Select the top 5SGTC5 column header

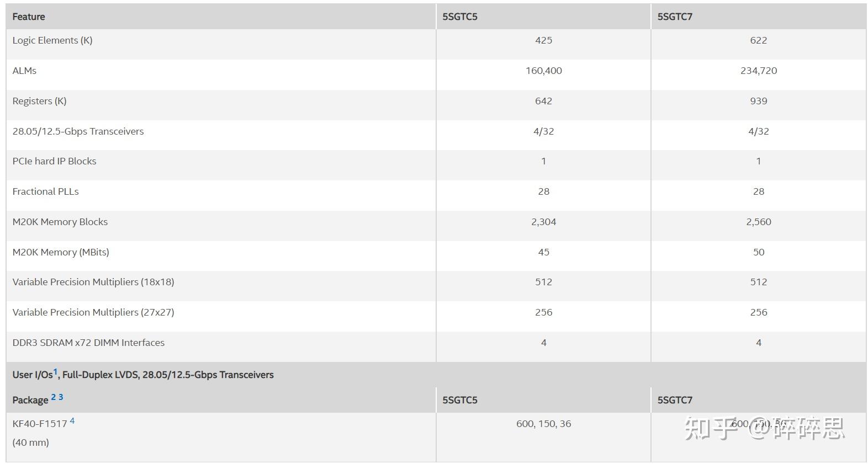[x=460, y=17]
